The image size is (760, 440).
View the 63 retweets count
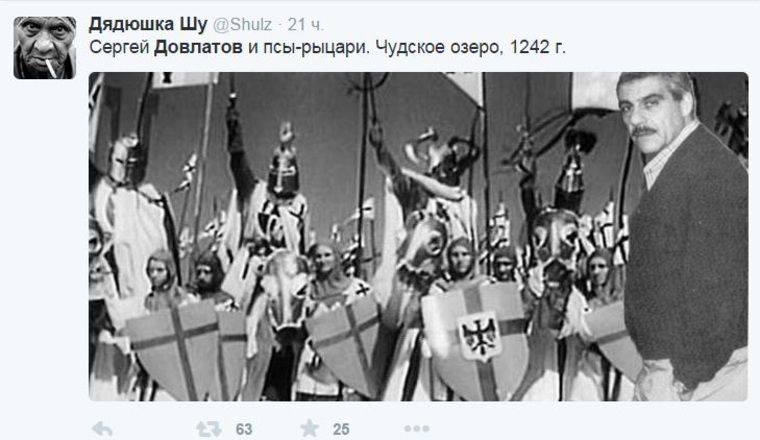click(x=244, y=429)
